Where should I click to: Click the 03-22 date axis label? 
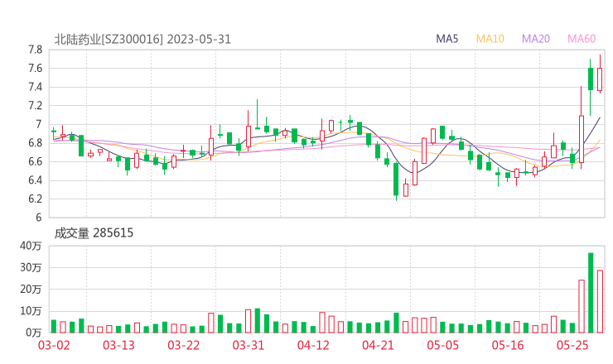click(x=183, y=345)
